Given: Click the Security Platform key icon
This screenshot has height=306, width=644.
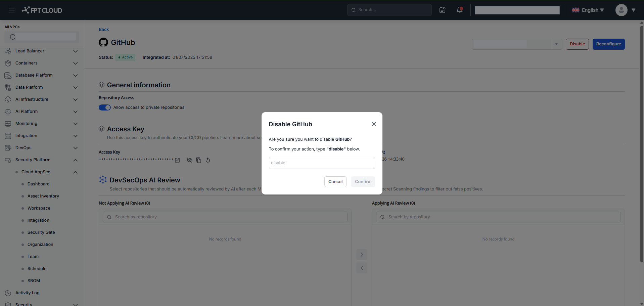Looking at the screenshot, I should 8,160.
